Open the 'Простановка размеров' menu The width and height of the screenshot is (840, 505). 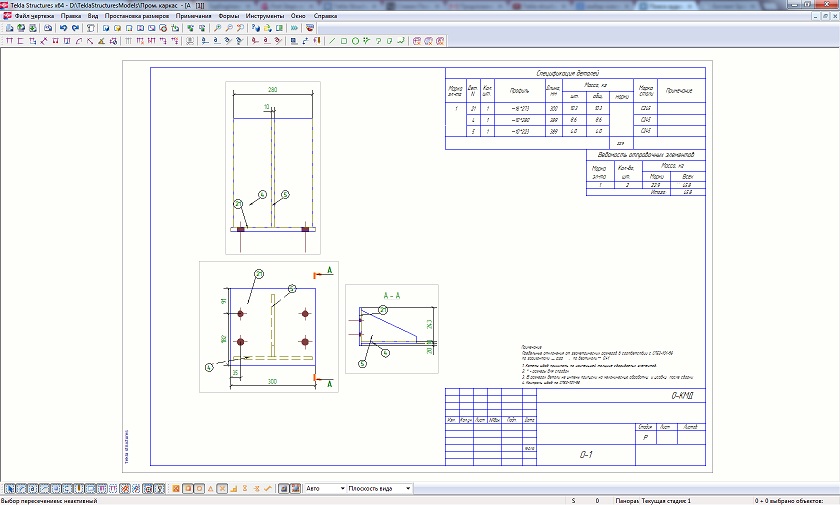pyautogui.click(x=137, y=17)
